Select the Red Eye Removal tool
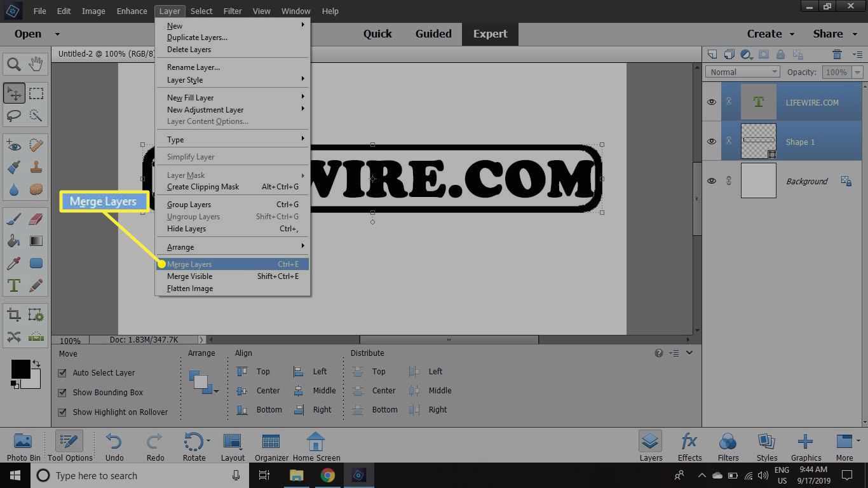 point(14,146)
